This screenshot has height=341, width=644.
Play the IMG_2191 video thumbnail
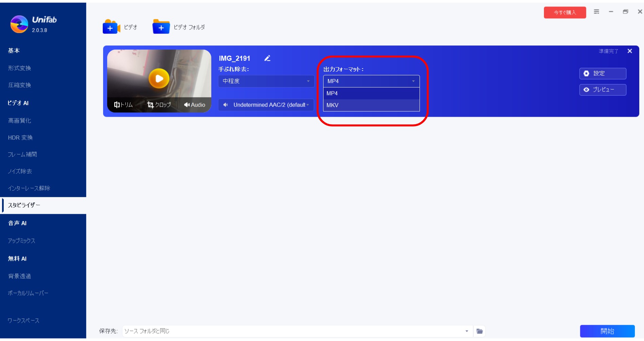coord(159,78)
